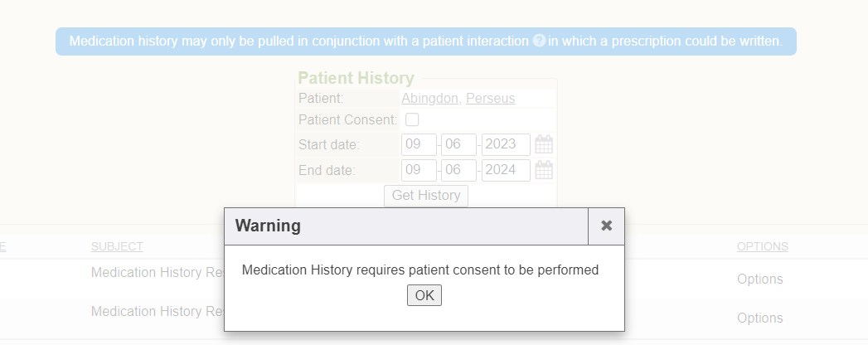The width and height of the screenshot is (868, 345).
Task: Open the Perseus patient link
Action: pos(490,98)
